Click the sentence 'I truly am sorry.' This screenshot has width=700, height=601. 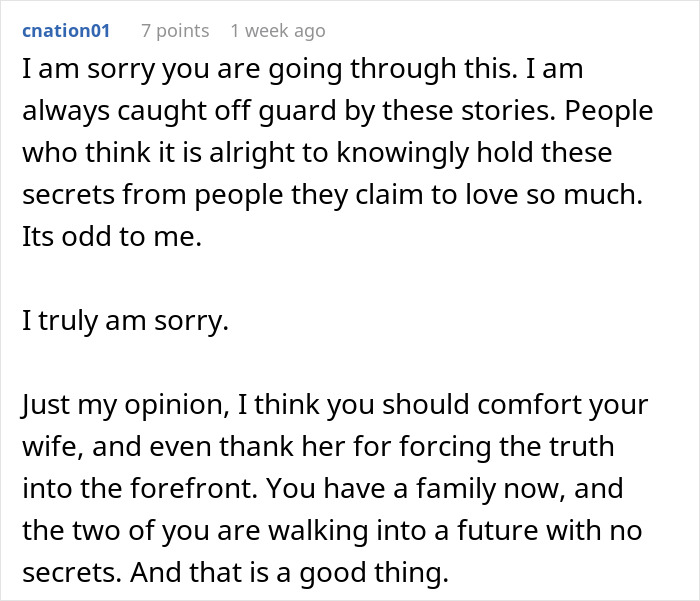[x=126, y=325]
